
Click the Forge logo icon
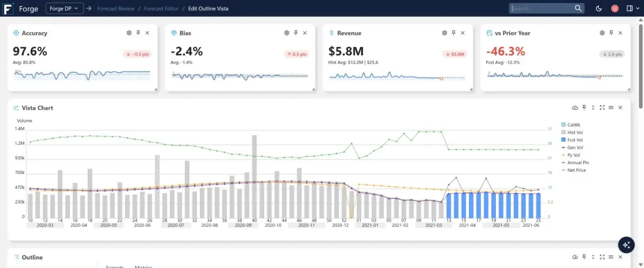pyautogui.click(x=9, y=8)
